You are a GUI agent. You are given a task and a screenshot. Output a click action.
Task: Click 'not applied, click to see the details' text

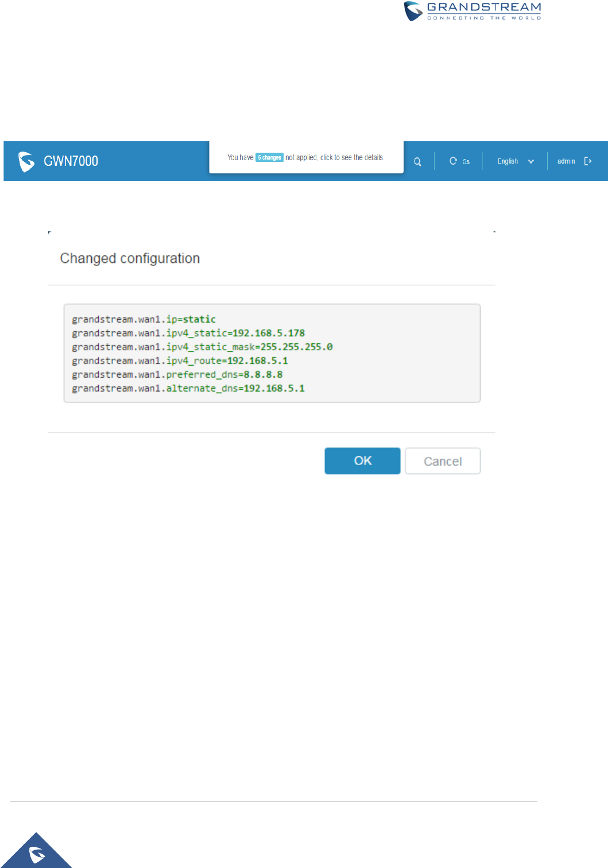pyautogui.click(x=335, y=157)
